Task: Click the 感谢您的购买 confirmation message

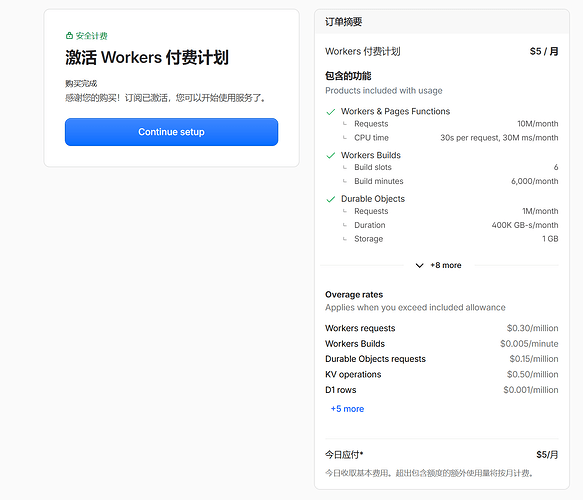Action: point(165,98)
